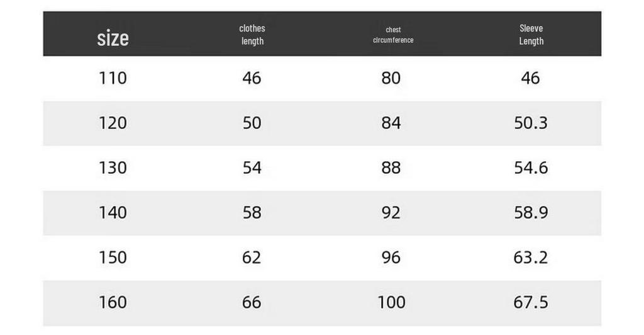Click the clothes length value 62
The image size is (644, 335).
tap(252, 258)
